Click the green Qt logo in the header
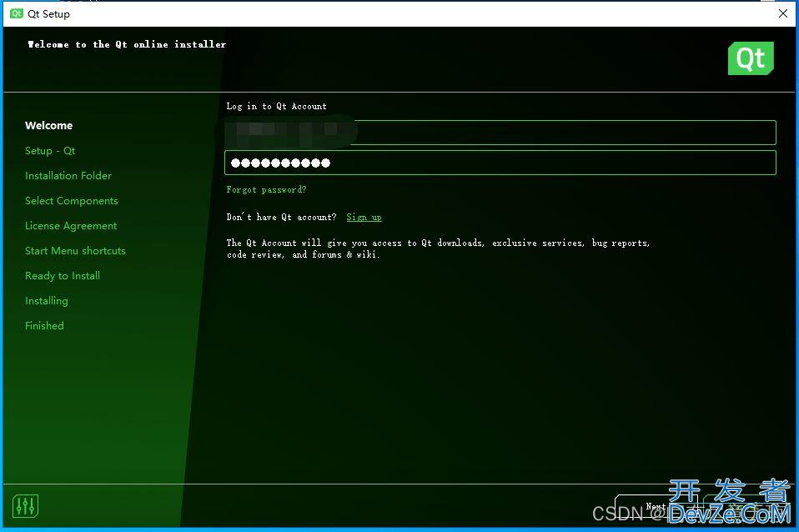Viewport: 799px width, 532px height. point(751,58)
